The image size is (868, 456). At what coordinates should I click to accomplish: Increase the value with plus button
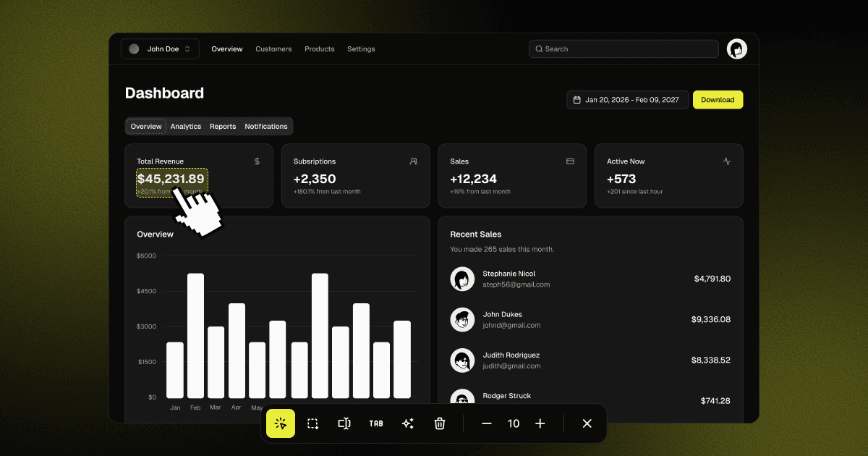[x=540, y=423]
